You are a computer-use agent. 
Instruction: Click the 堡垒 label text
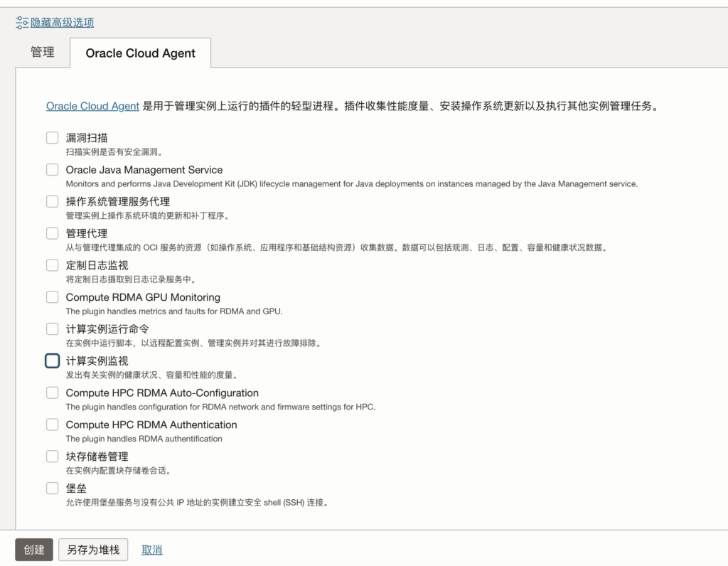(76, 488)
